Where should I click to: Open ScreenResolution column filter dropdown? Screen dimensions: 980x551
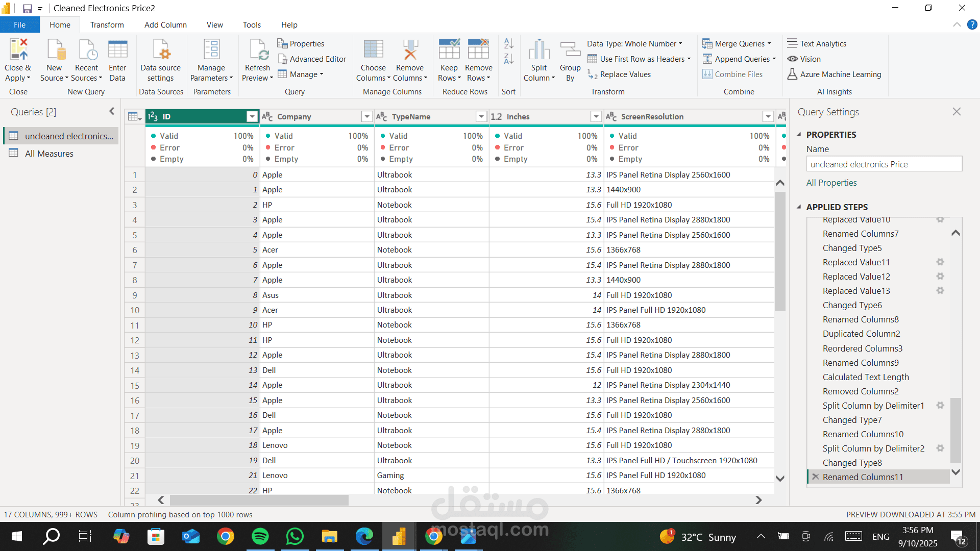click(x=768, y=117)
